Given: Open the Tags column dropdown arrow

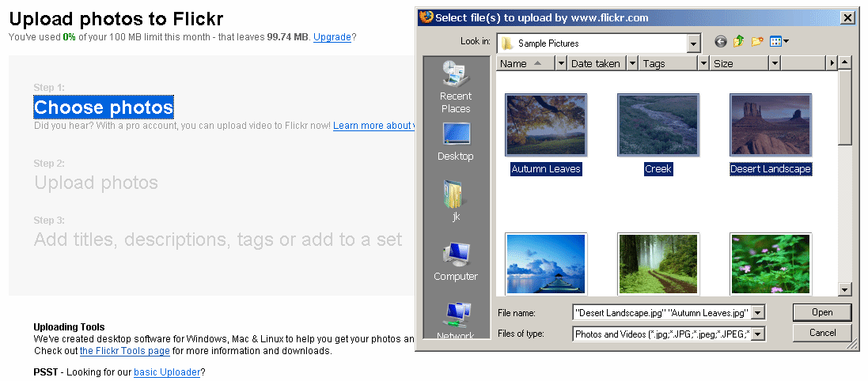Looking at the screenshot, I should (x=703, y=63).
